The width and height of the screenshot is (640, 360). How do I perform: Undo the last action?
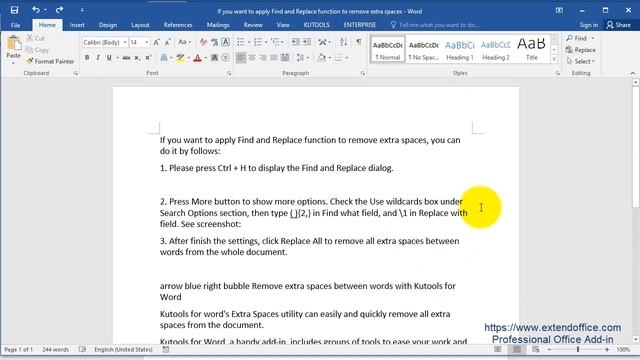(x=36, y=10)
